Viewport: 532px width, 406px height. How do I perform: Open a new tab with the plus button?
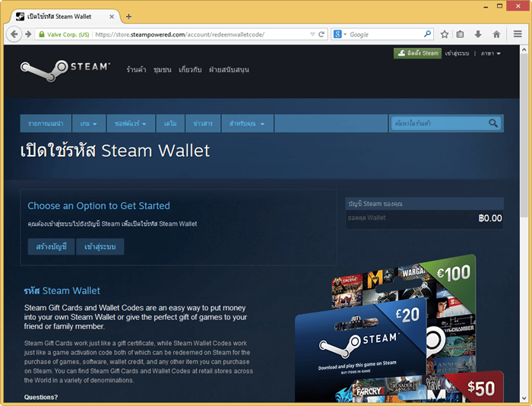pos(128,16)
